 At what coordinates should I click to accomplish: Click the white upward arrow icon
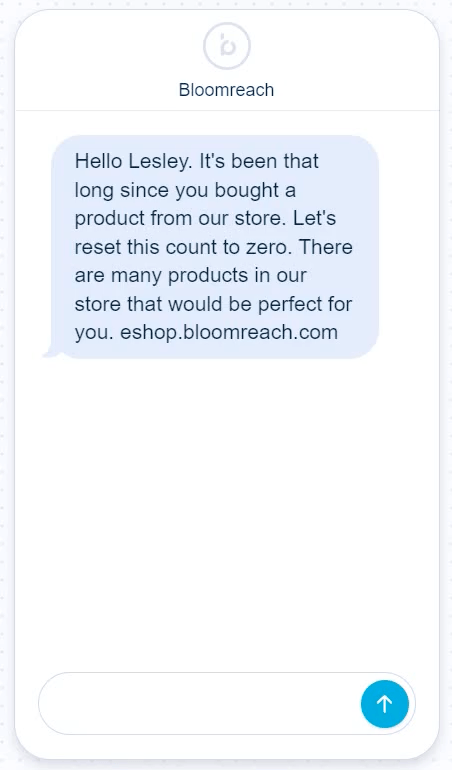coord(385,704)
